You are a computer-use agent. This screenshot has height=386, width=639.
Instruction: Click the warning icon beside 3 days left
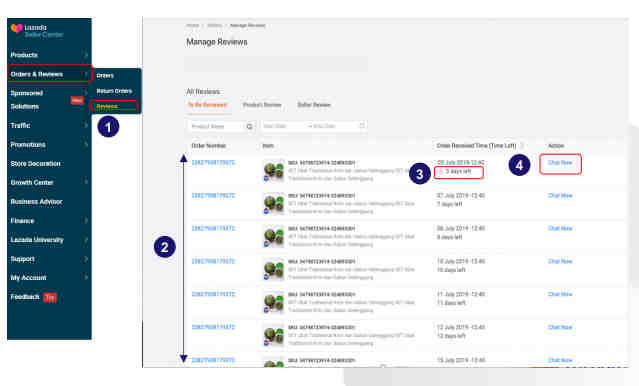[441, 172]
